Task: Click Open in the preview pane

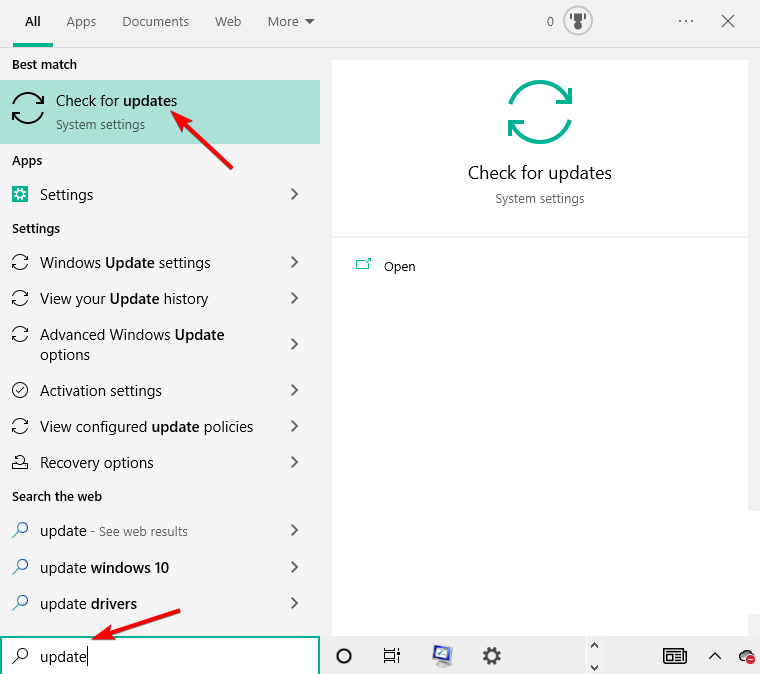Action: 399,266
